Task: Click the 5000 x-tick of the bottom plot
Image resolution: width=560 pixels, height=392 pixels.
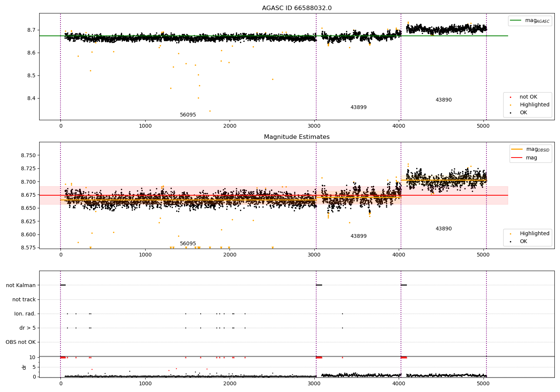Action: coord(483,383)
